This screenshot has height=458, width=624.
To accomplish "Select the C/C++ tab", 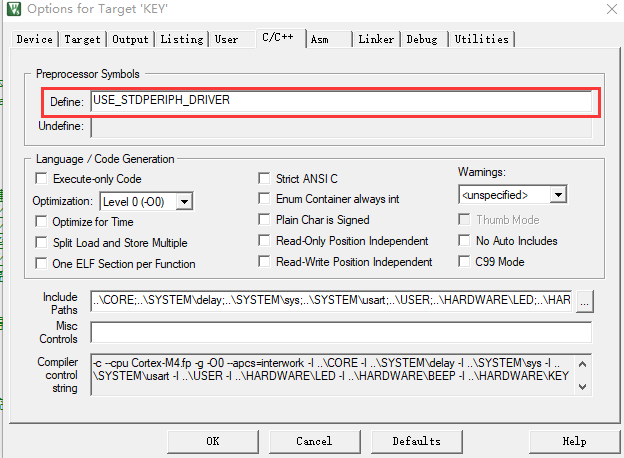I will tap(281, 38).
